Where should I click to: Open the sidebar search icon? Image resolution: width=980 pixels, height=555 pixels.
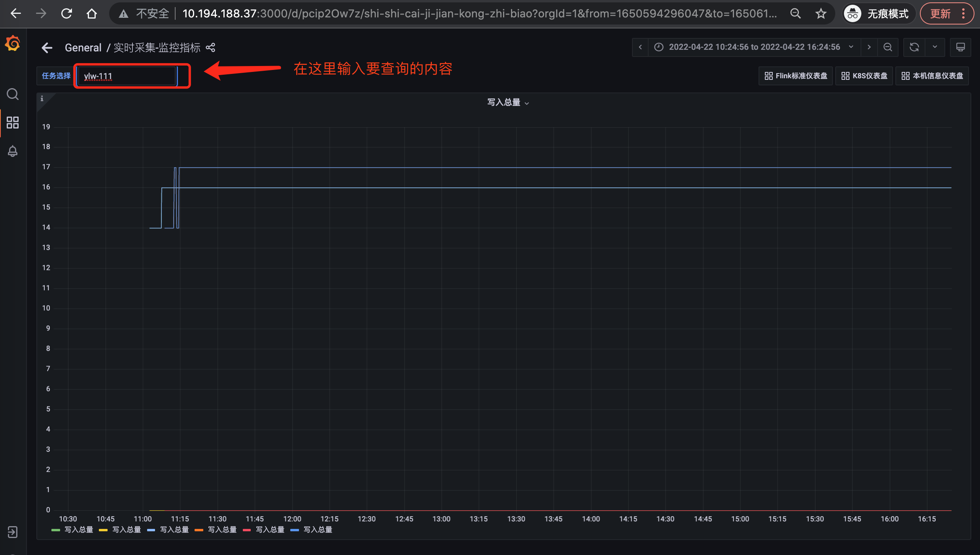click(13, 94)
